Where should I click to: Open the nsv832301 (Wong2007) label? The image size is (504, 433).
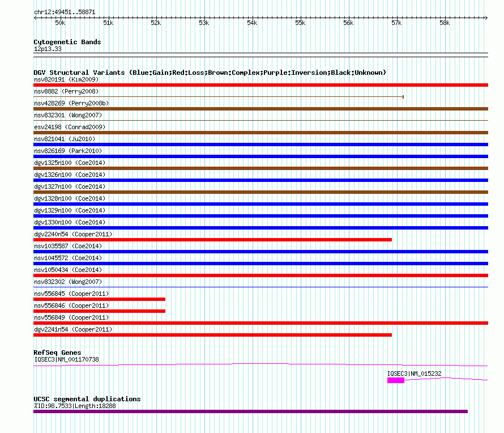[x=68, y=115]
